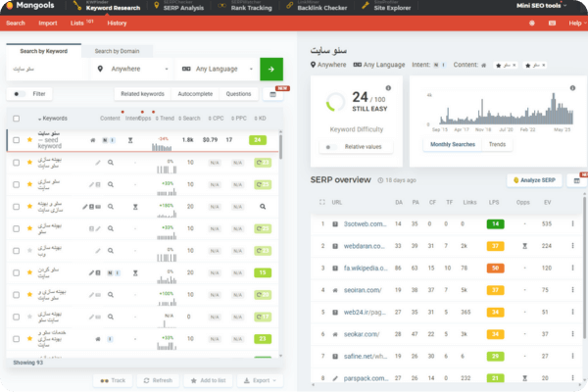The width and height of the screenshot is (588, 392).
Task: Open the messages icon beside Help
Action: (552, 23)
